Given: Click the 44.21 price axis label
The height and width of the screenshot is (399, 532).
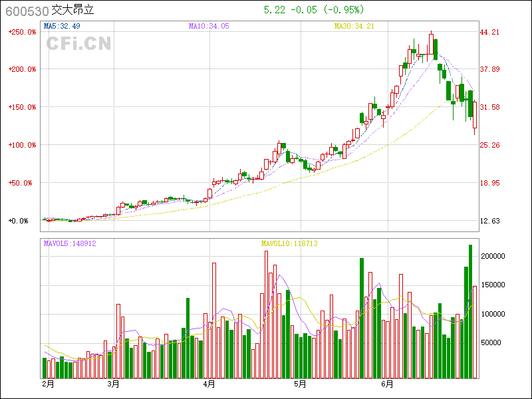Looking at the screenshot, I should click(x=490, y=32).
